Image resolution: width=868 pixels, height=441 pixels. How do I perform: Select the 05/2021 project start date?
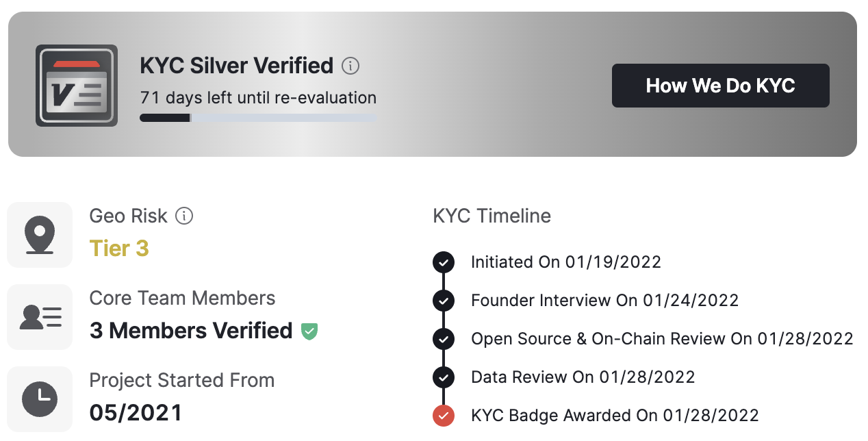tap(136, 413)
